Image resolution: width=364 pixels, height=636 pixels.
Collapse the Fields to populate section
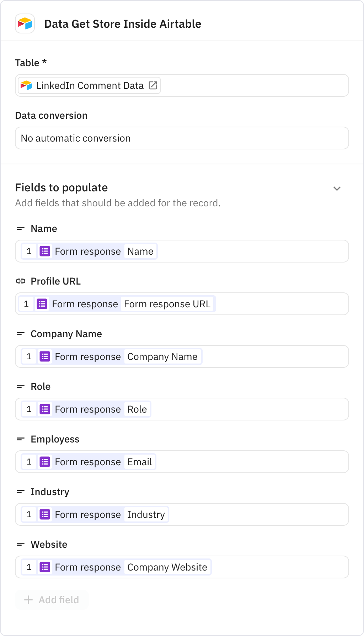337,189
